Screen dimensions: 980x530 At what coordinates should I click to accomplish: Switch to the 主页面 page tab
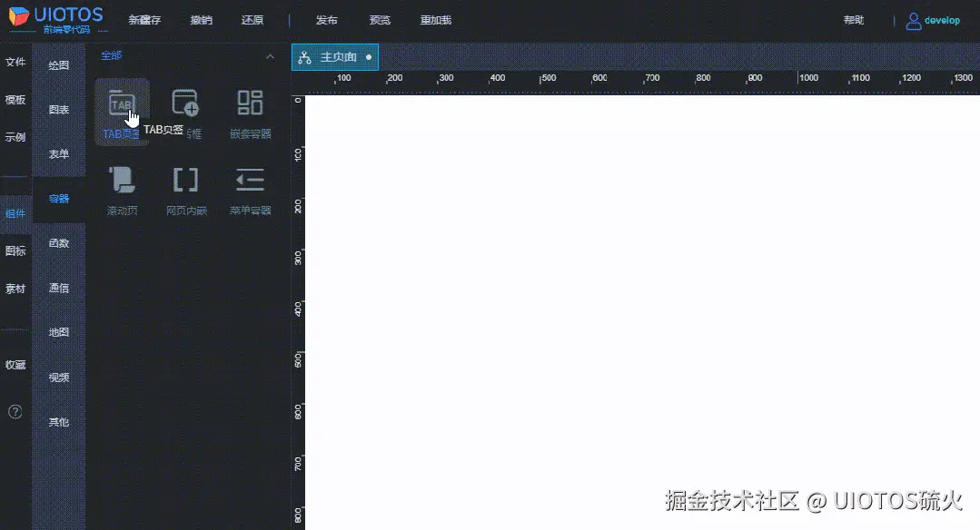tap(334, 55)
